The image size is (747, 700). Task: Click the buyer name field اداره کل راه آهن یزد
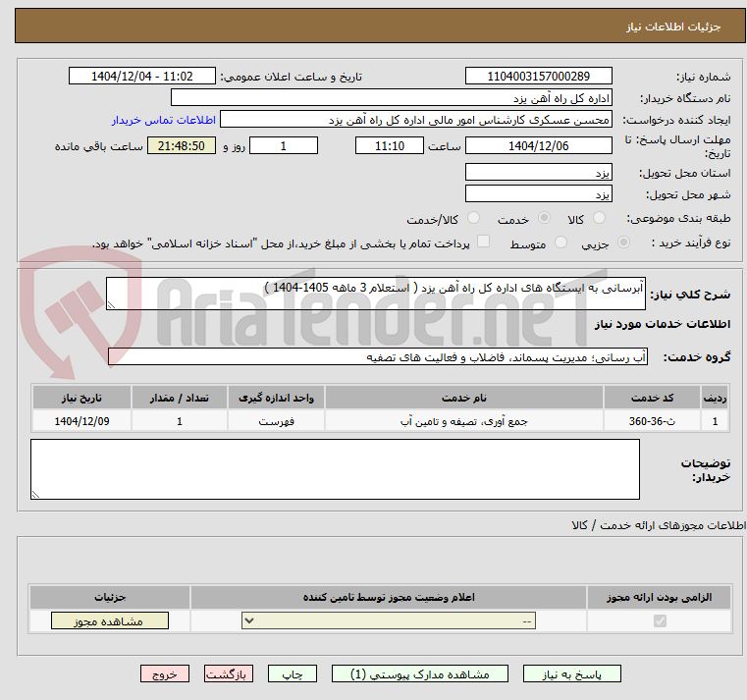tap(391, 97)
